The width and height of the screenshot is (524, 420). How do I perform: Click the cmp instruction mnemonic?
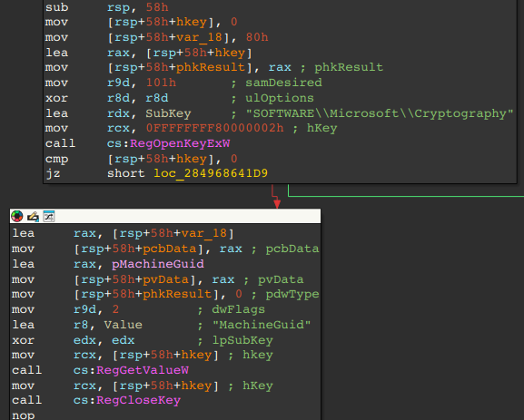pos(56,159)
